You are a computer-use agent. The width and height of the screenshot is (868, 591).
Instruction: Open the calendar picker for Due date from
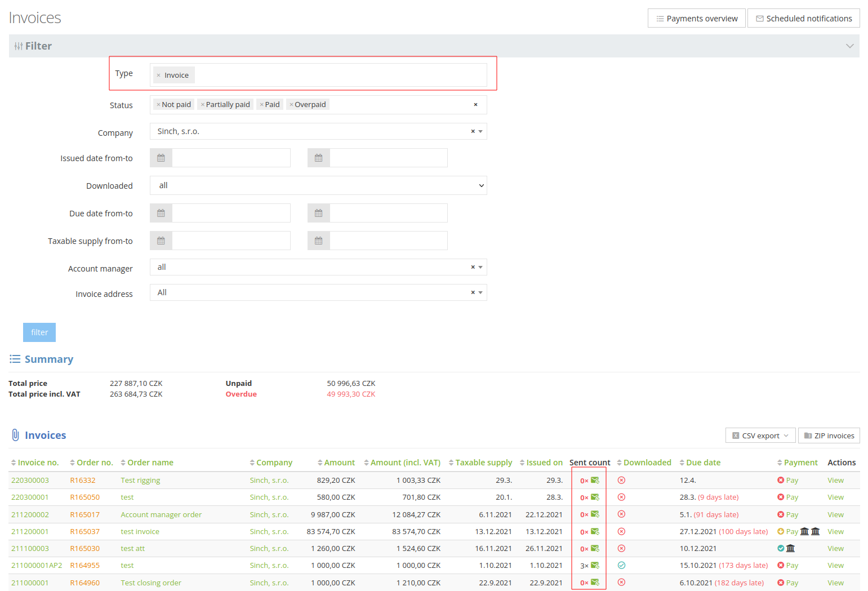[161, 212]
